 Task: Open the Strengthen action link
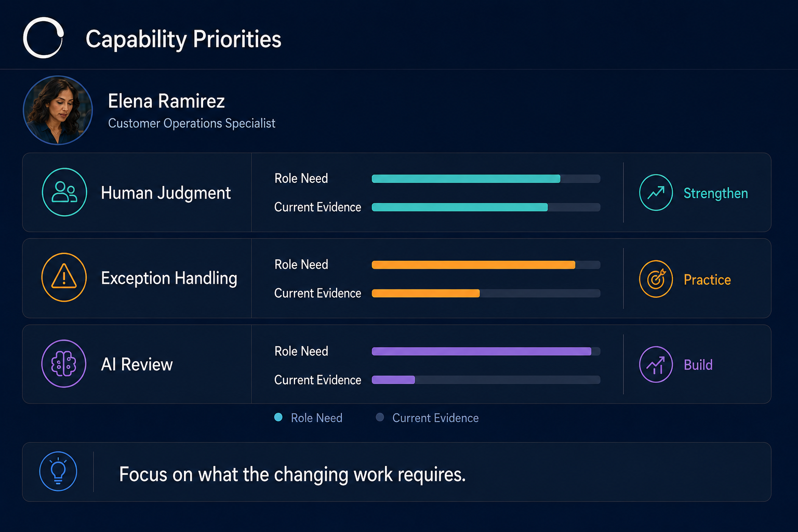pos(715,193)
